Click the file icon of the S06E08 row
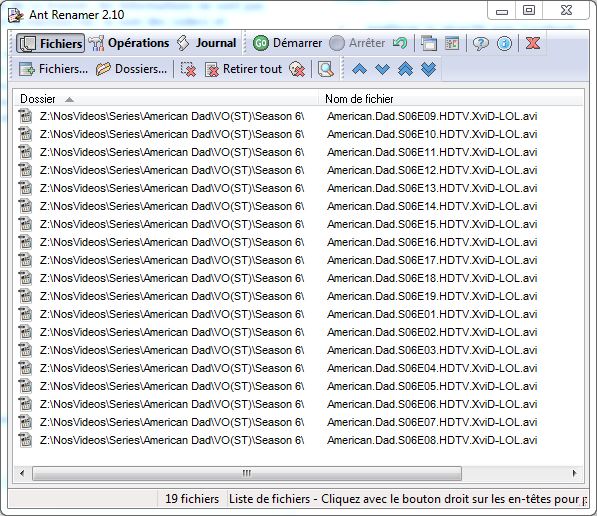The image size is (597, 516). pos(26,440)
